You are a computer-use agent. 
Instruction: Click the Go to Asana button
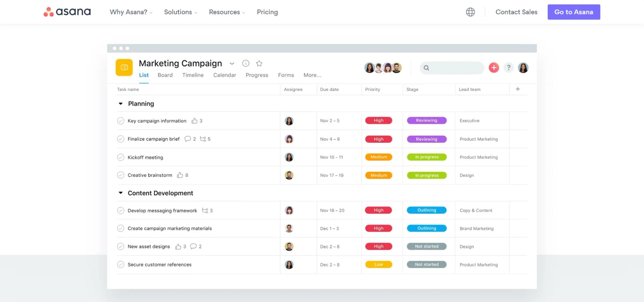574,12
